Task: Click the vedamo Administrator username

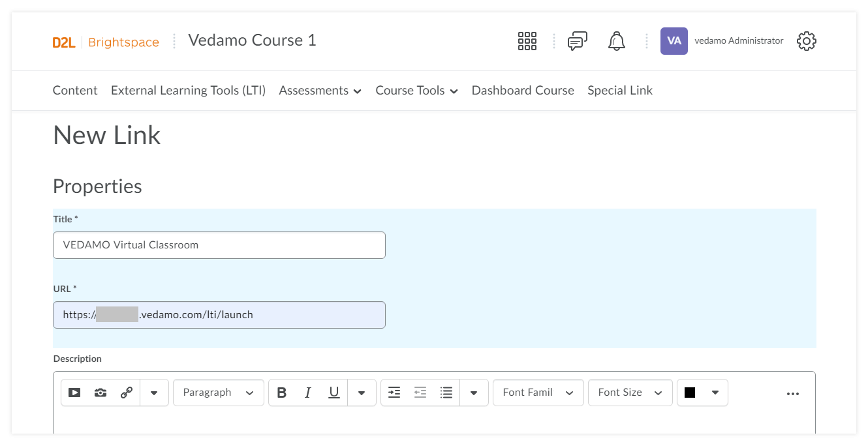Action: pos(739,40)
